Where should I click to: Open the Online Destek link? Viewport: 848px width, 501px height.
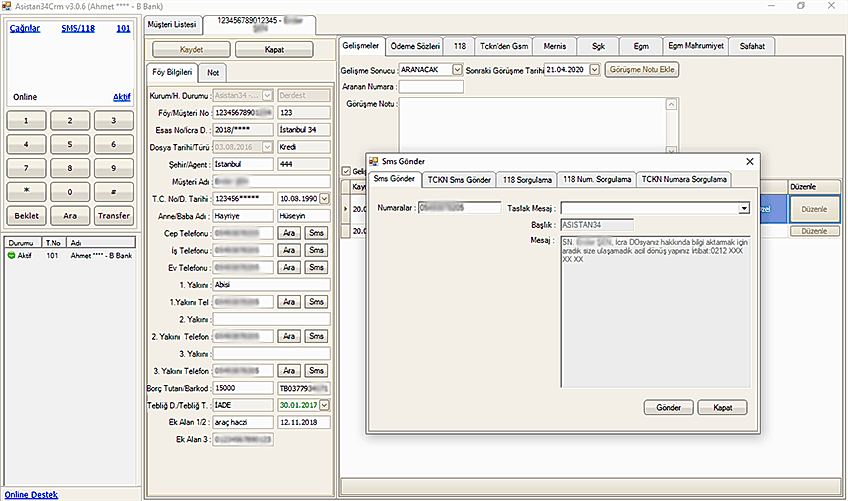[x=31, y=494]
